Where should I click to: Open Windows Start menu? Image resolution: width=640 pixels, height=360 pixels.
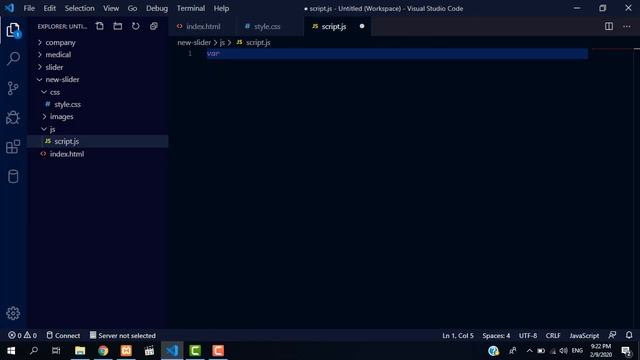[x=11, y=351]
